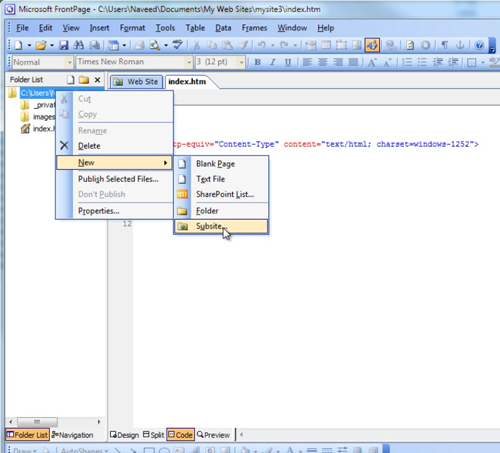Image resolution: width=500 pixels, height=453 pixels.
Task: Close the Folder List pane
Action: 97,80
